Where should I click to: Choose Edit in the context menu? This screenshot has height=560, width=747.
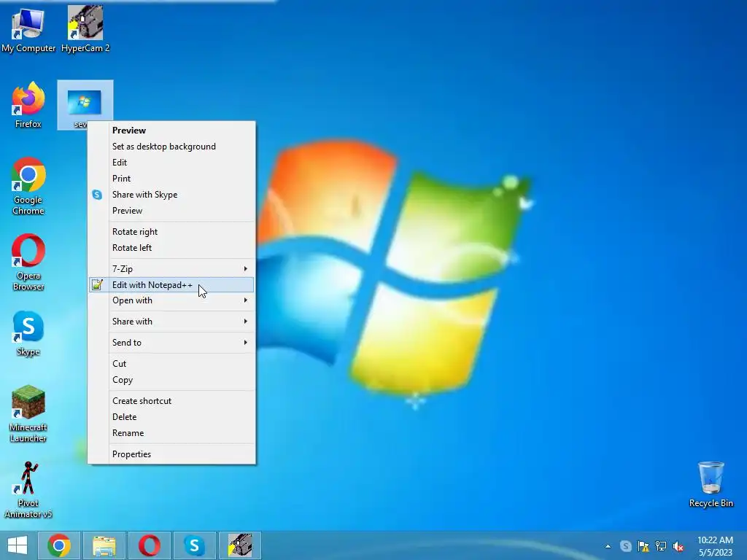click(171, 163)
